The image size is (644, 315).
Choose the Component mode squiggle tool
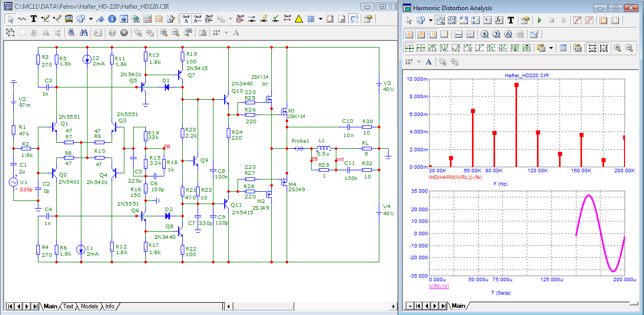point(22,19)
